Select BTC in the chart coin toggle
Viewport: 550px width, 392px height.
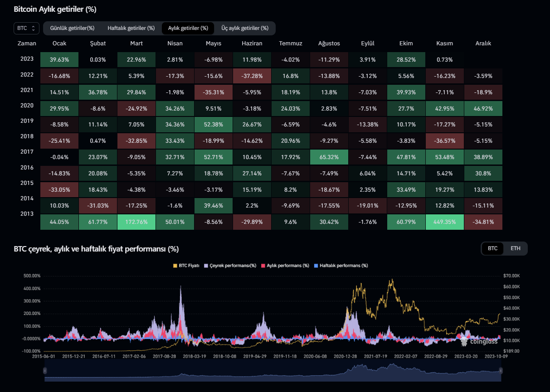492,248
